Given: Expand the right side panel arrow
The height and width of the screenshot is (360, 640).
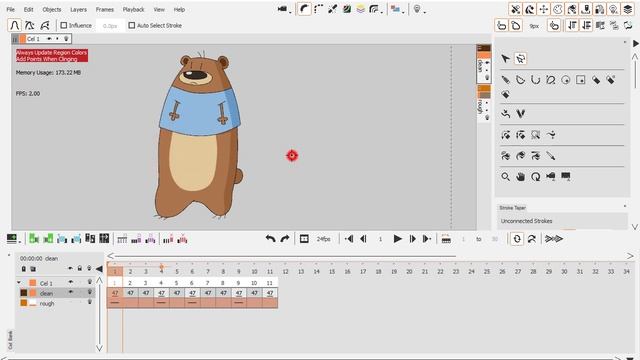Looking at the screenshot, I should 636,43.
